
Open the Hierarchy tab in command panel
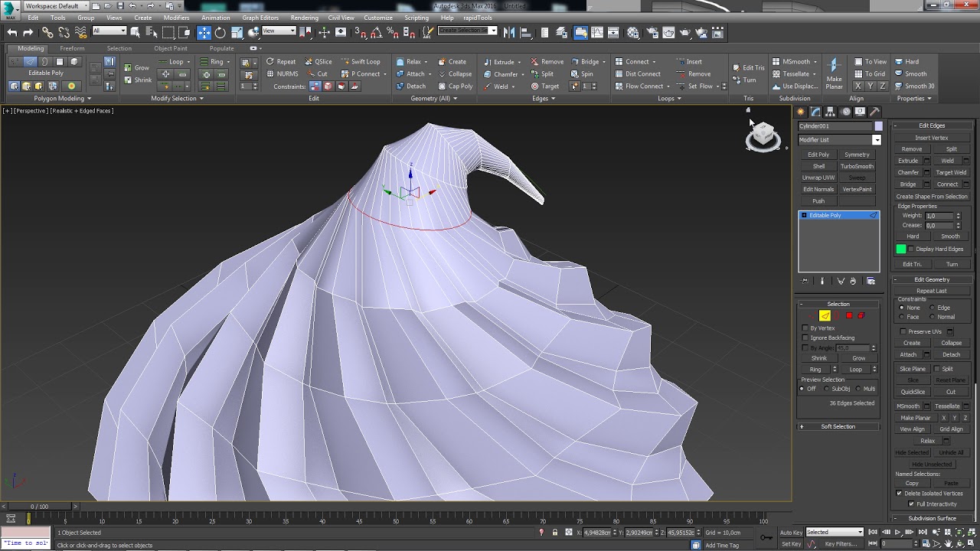click(831, 112)
